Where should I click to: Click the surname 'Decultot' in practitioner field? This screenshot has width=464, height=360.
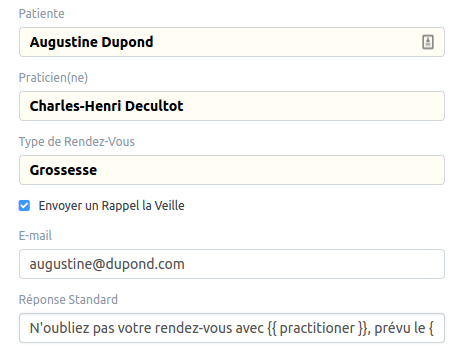tap(154, 106)
